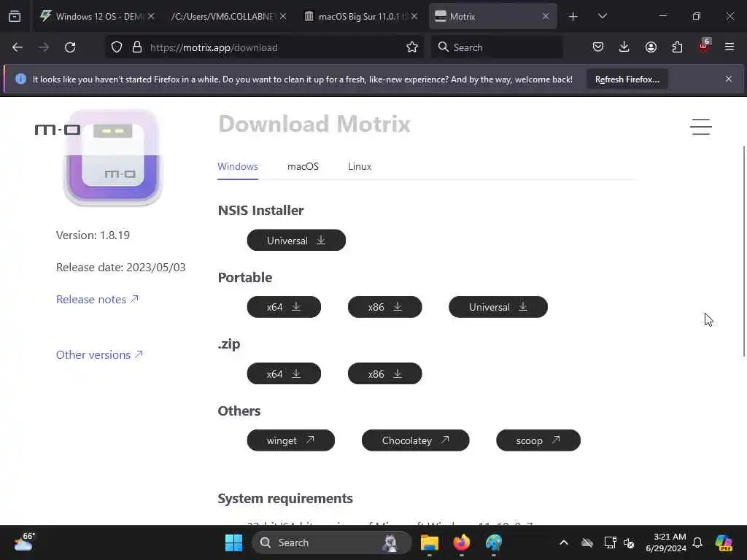Open the Pocket save icon
Viewport: 747px width, 560px height.
[x=598, y=47]
